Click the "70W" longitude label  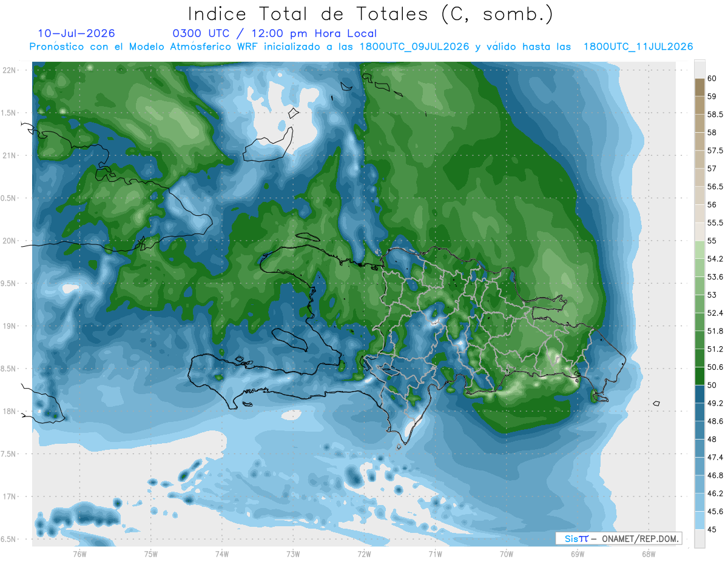(506, 554)
